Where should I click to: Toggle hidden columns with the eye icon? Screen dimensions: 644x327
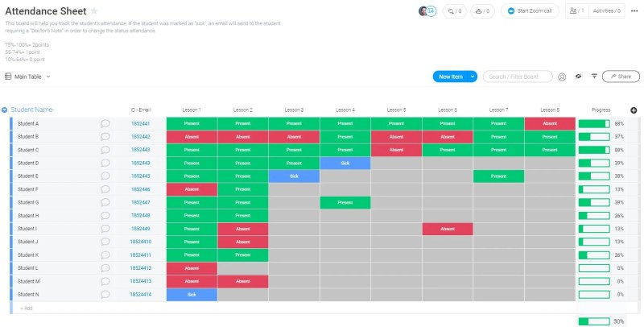pyautogui.click(x=578, y=77)
